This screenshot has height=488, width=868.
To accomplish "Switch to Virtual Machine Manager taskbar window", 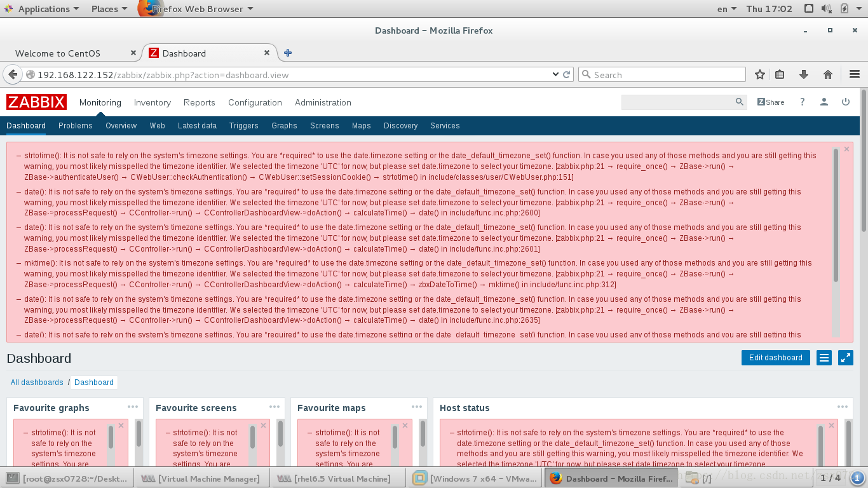I will coord(203,478).
